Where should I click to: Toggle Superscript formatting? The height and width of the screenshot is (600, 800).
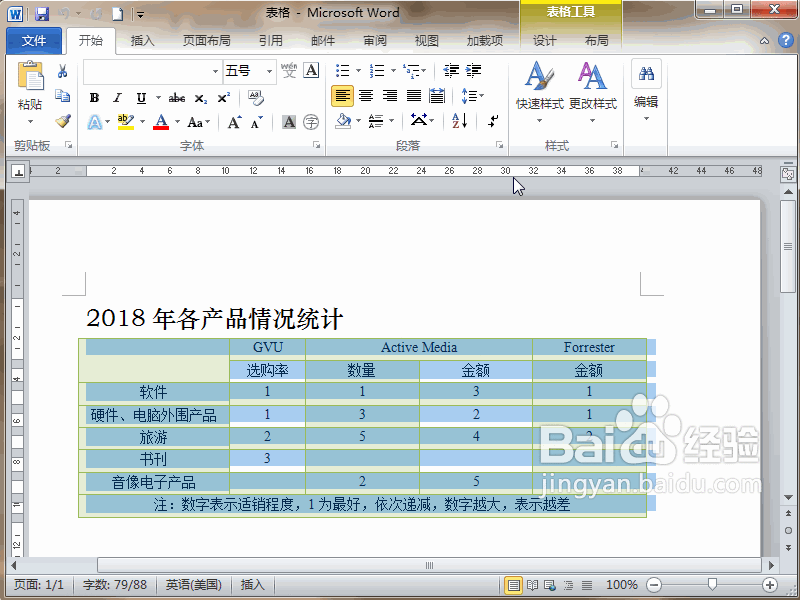click(x=223, y=97)
